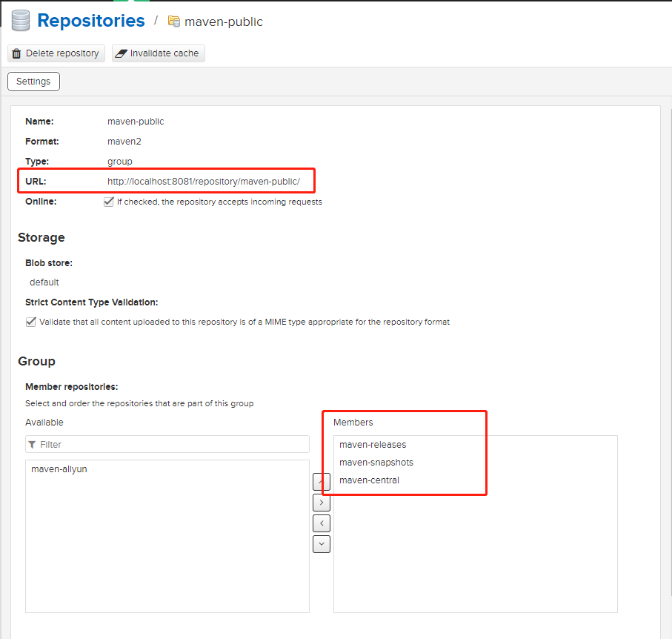Toggle the Online checkbox

pyautogui.click(x=109, y=202)
